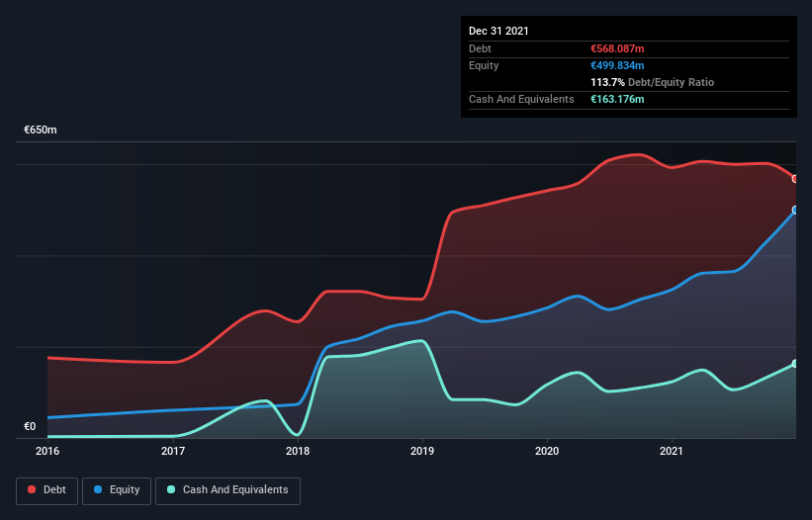
Task: Select the 2016 x-axis label
Action: tap(47, 451)
